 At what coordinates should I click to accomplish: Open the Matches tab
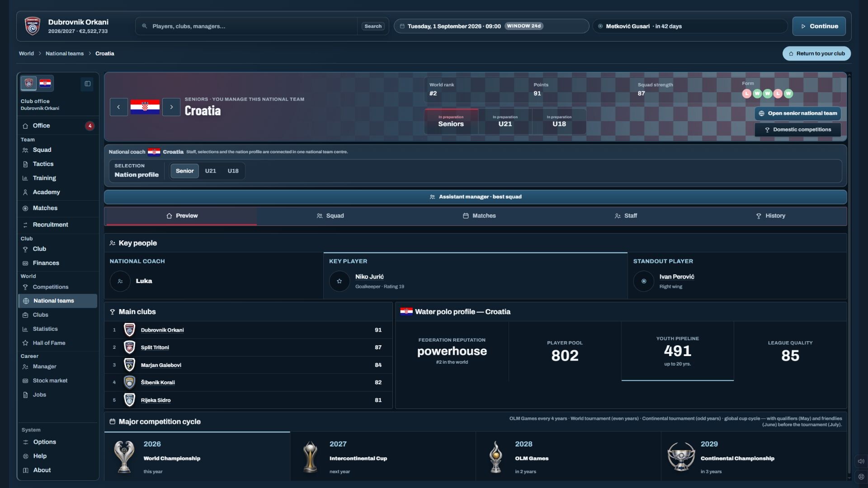(x=479, y=216)
